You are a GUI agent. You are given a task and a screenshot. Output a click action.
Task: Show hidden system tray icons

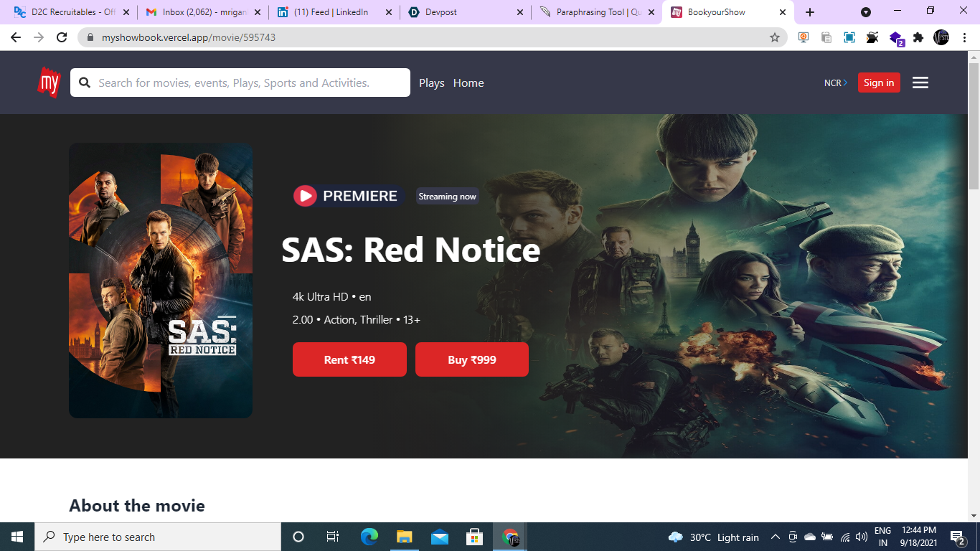[x=776, y=537]
